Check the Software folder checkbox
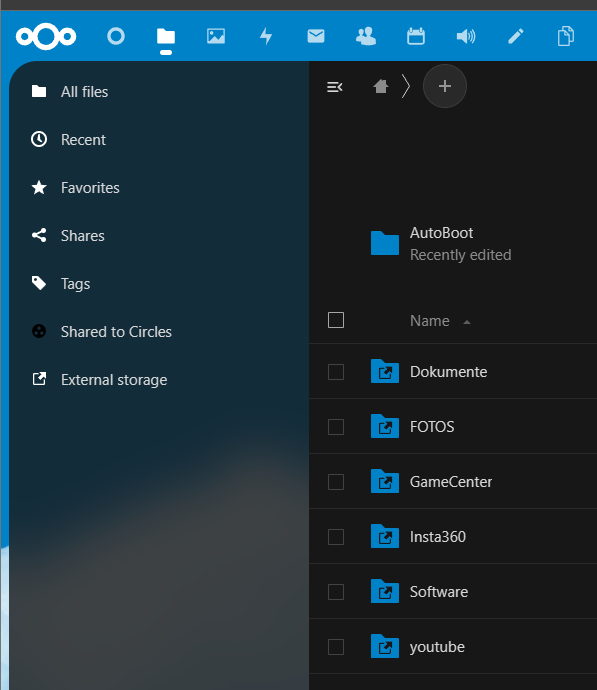This screenshot has width=597, height=690. (x=336, y=592)
